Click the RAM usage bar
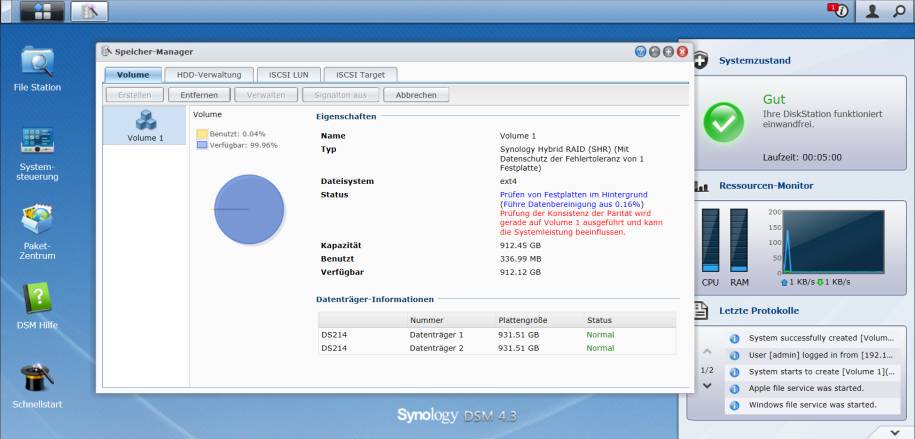 tap(739, 241)
